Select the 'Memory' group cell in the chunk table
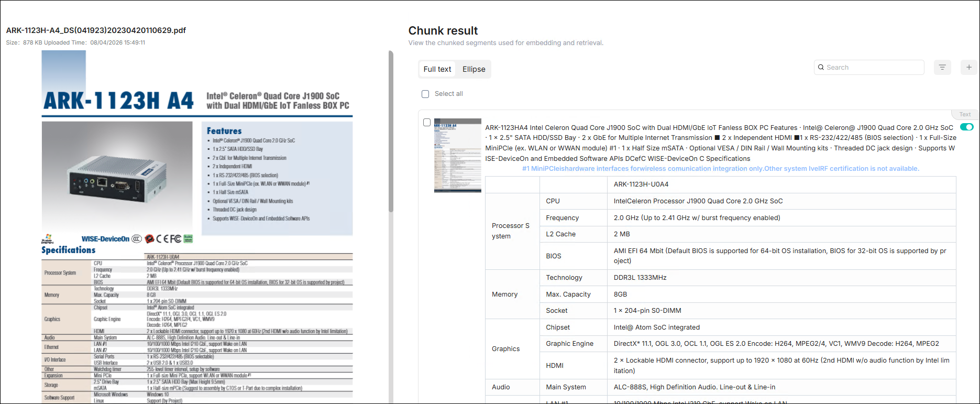 513,294
